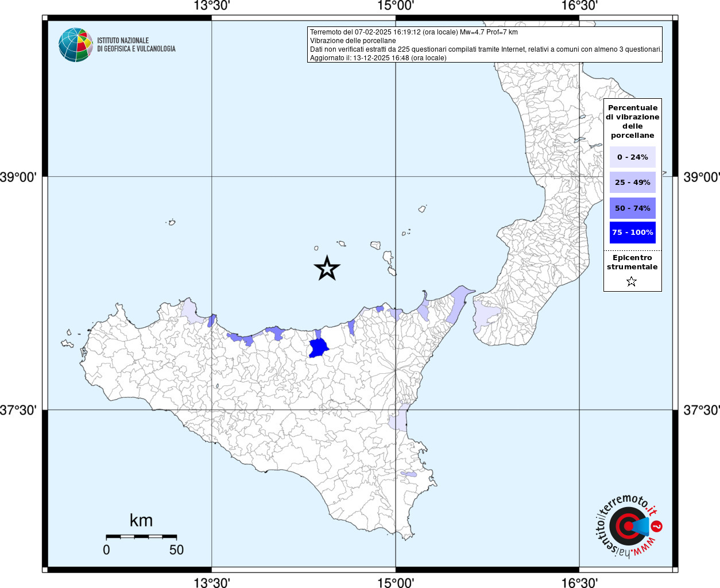Viewport: 720px width, 588px height.
Task: Click the left 37°30' latitude label
Action: (18, 410)
